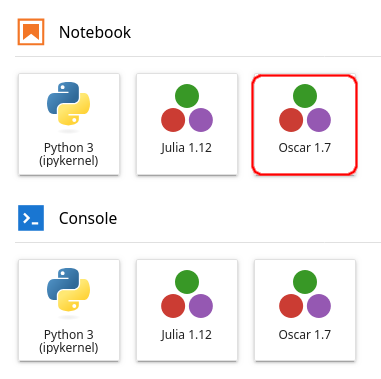Screen dimensions: 381x379
Task: Open new Oscar 1.7 notebook
Action: 305,124
